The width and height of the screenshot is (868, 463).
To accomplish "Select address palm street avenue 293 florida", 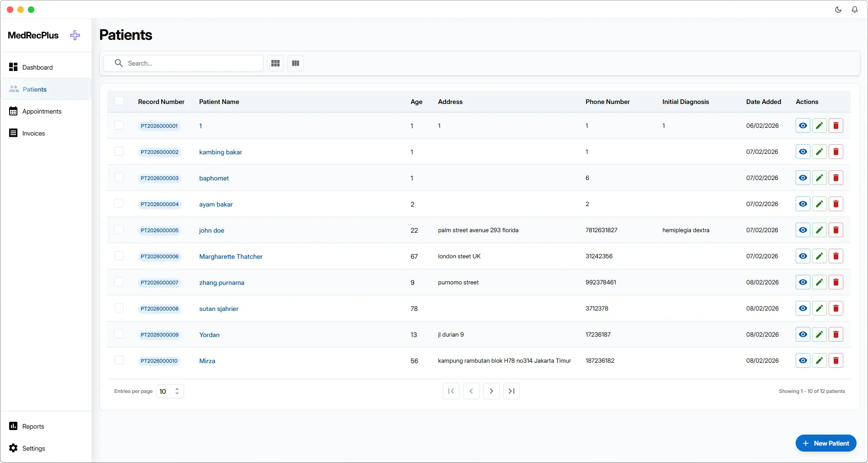I will pos(478,230).
